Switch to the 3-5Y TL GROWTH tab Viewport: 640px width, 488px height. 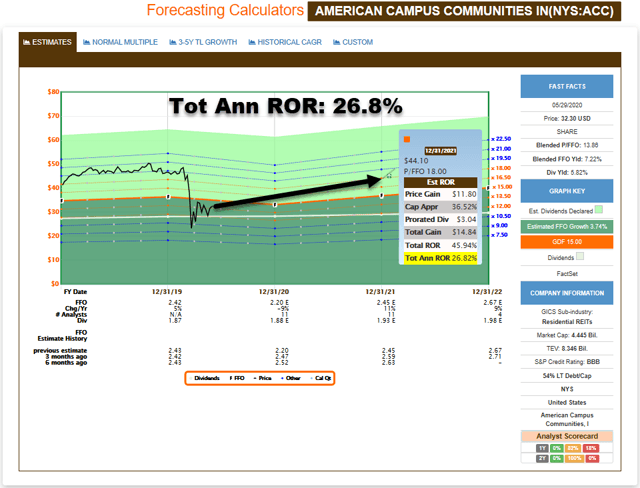[x=203, y=42]
